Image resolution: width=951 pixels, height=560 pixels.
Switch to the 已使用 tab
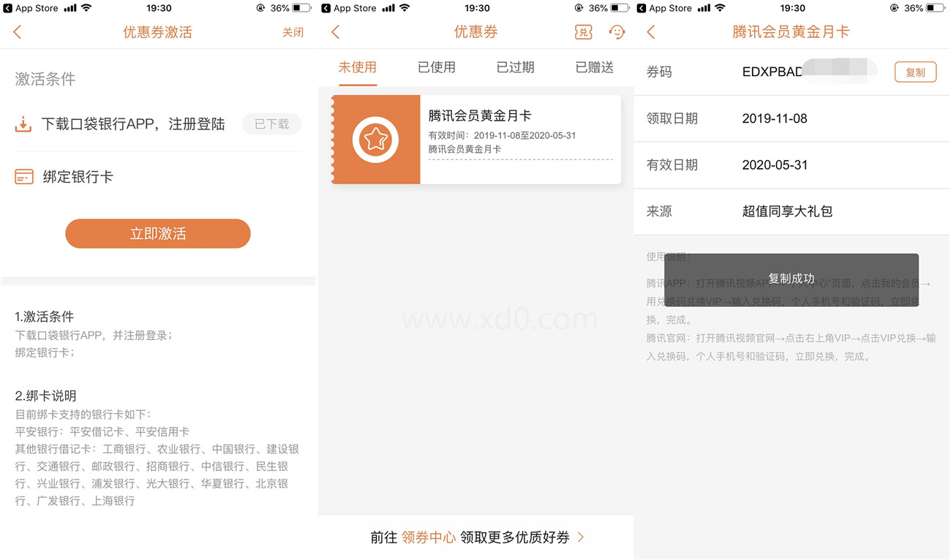[x=436, y=67]
